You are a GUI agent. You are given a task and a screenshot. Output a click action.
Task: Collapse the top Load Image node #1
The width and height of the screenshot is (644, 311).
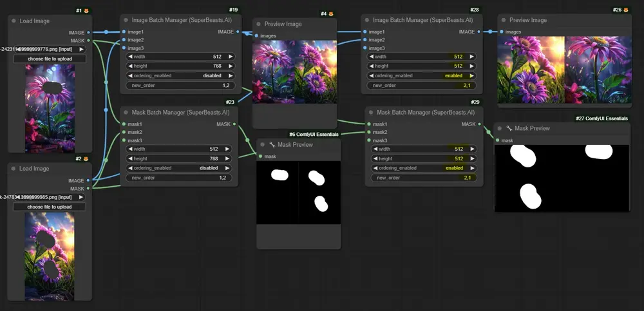(14, 21)
